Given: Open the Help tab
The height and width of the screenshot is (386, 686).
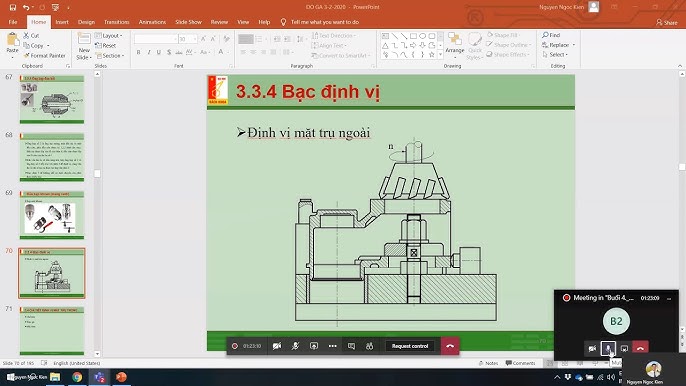Looking at the screenshot, I should point(264,22).
